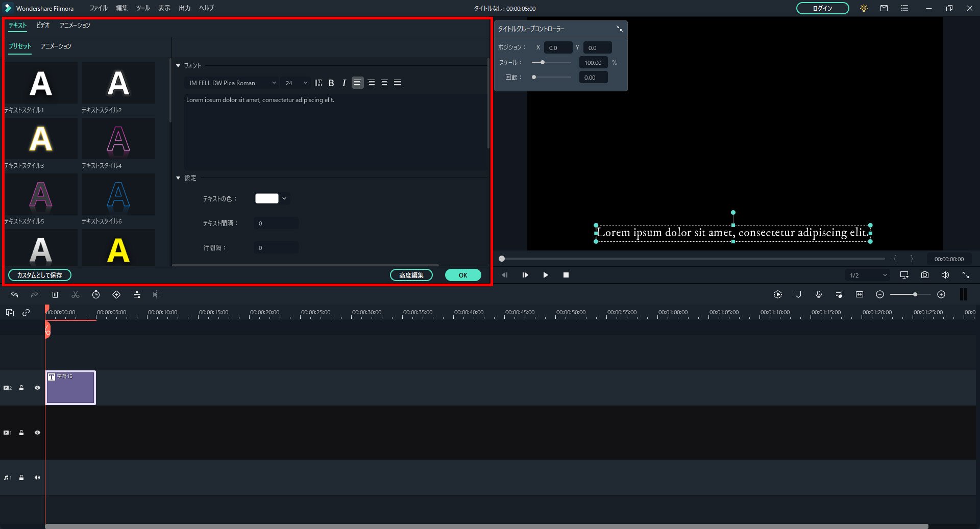Mute audio track 1 speaker icon
The image size is (980, 529).
point(37,477)
